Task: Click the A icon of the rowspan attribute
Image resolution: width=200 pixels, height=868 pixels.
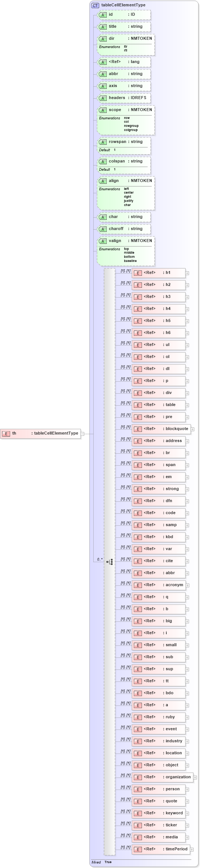Action: (103, 142)
